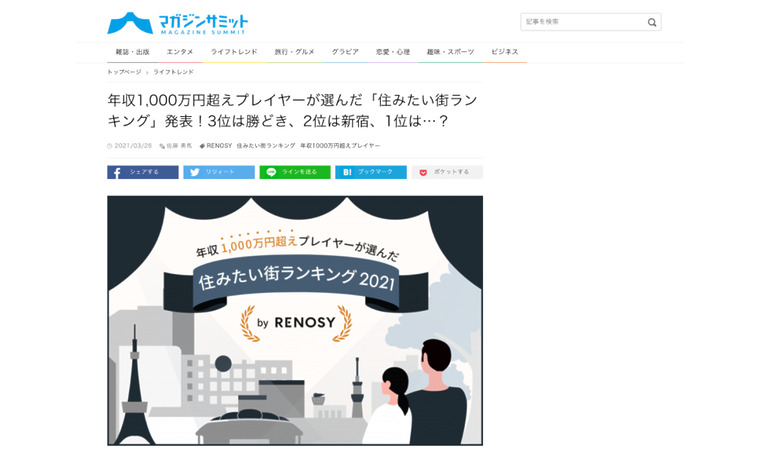Viewport: 760px width, 456px height.
Task: Open the ビジネス category
Action: (x=505, y=52)
